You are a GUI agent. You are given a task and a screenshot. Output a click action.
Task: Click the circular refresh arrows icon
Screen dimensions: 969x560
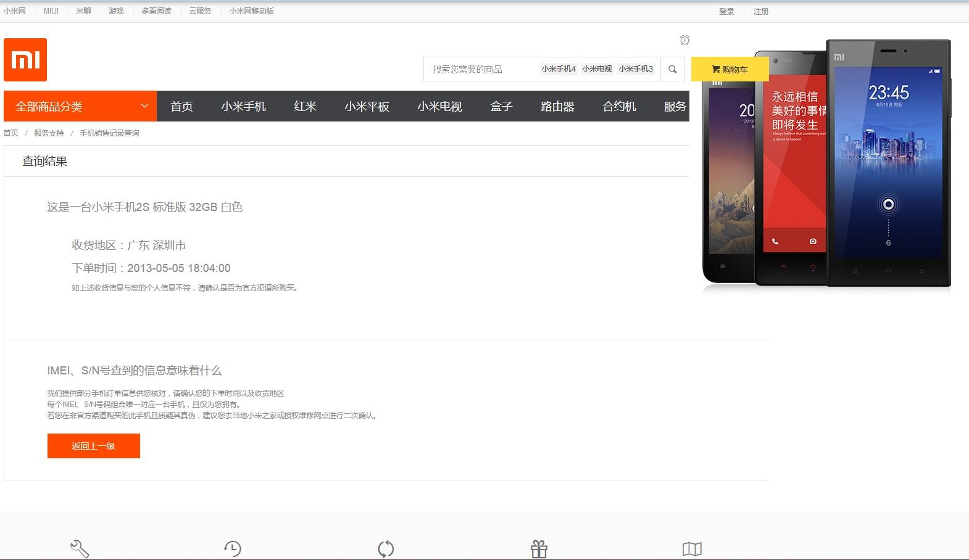386,548
